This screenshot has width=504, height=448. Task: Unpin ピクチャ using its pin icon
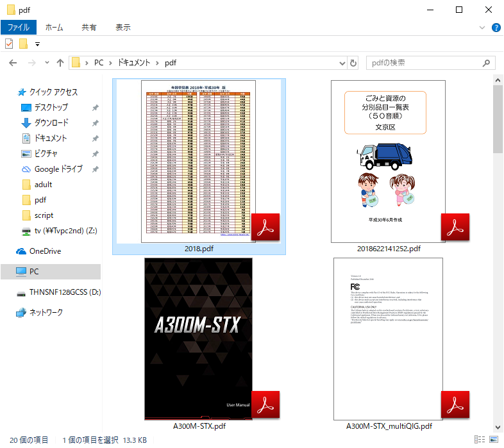[96, 154]
